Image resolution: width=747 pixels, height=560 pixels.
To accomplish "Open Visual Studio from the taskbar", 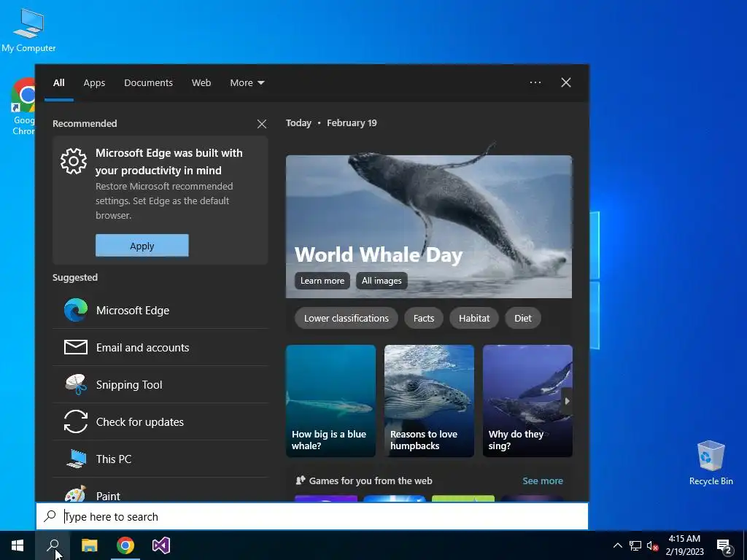I will 161,545.
